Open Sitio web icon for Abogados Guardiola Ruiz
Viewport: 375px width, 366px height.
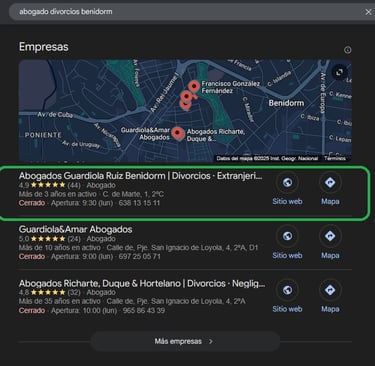[x=287, y=183]
